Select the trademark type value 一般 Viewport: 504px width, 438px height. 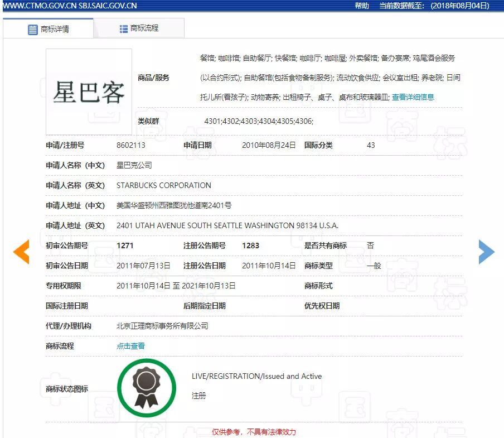point(374,266)
